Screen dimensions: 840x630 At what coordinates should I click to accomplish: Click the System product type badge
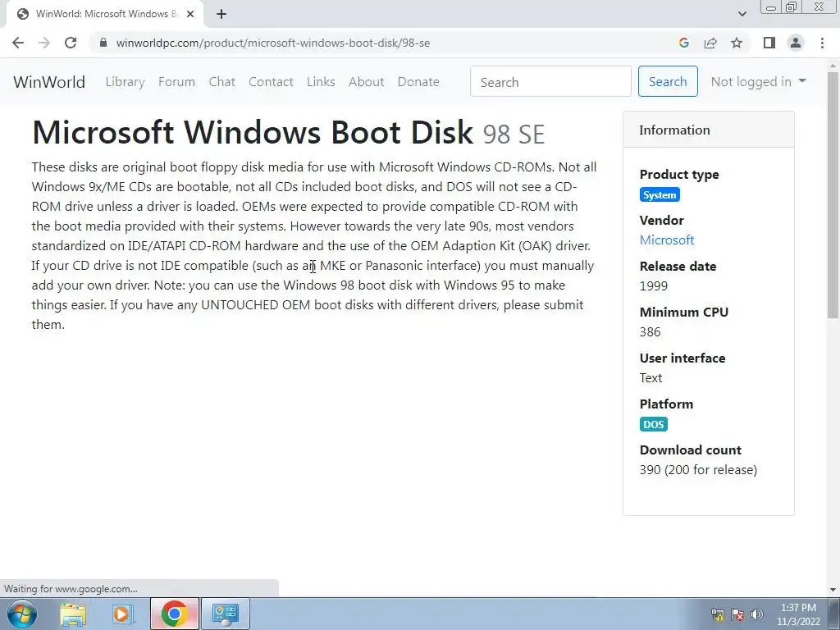click(660, 194)
